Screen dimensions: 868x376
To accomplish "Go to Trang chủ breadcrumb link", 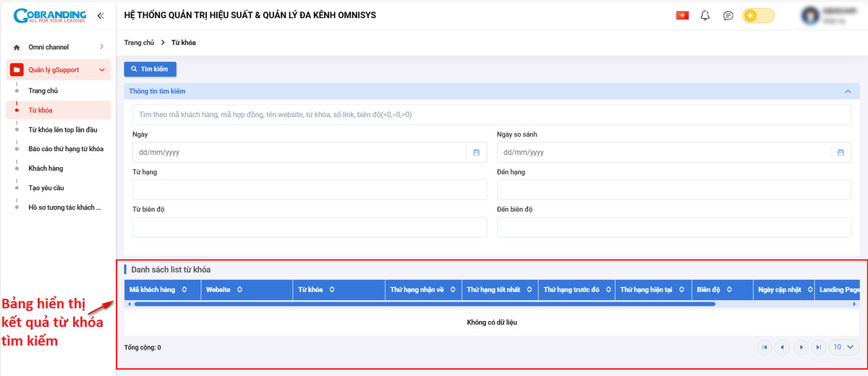I will 139,43.
